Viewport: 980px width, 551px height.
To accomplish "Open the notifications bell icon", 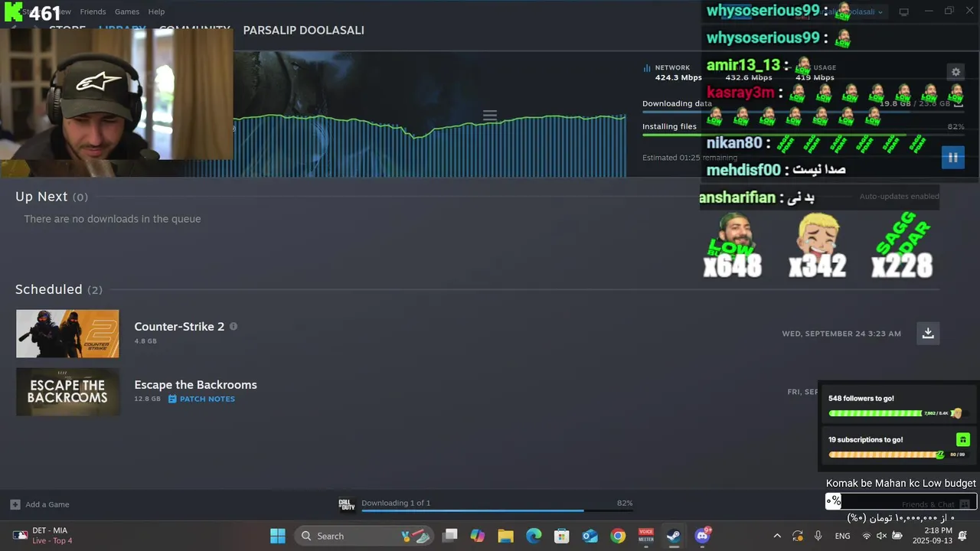I will point(962,536).
